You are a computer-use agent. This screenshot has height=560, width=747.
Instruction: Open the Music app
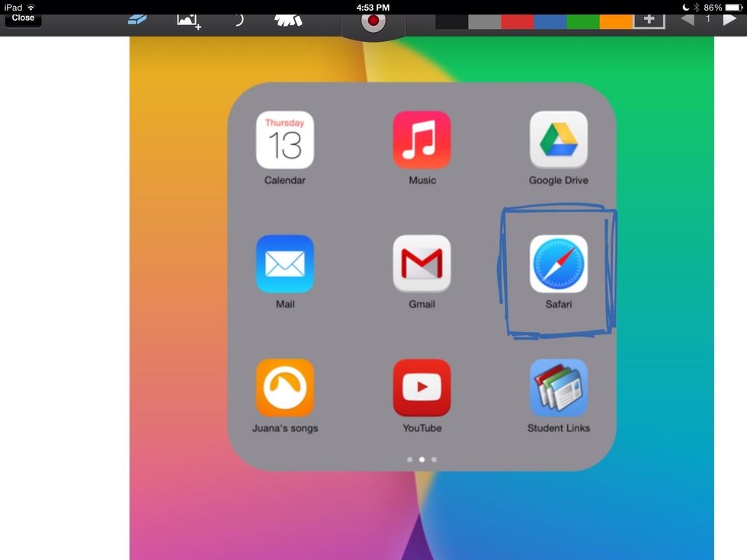click(x=422, y=141)
